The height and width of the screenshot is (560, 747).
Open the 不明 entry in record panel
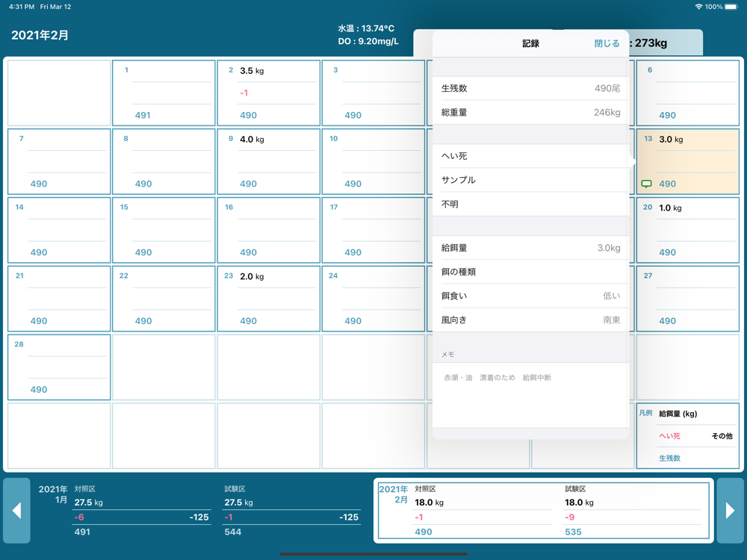tap(530, 205)
